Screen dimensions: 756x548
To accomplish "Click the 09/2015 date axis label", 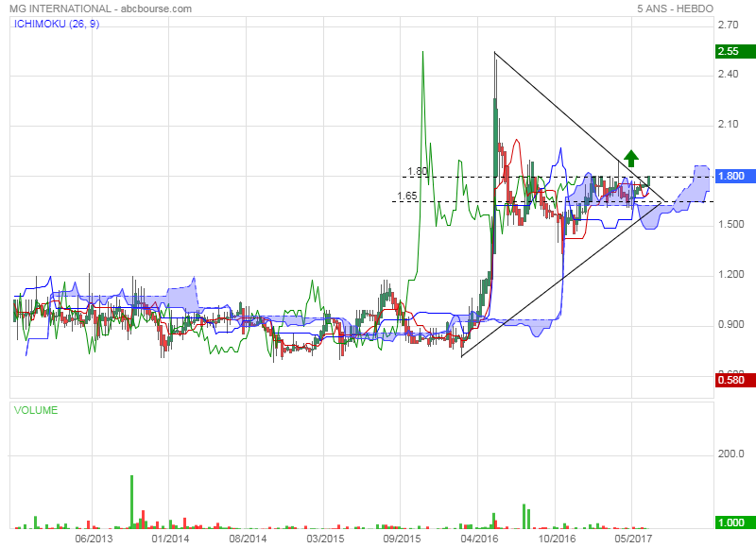I will [402, 539].
